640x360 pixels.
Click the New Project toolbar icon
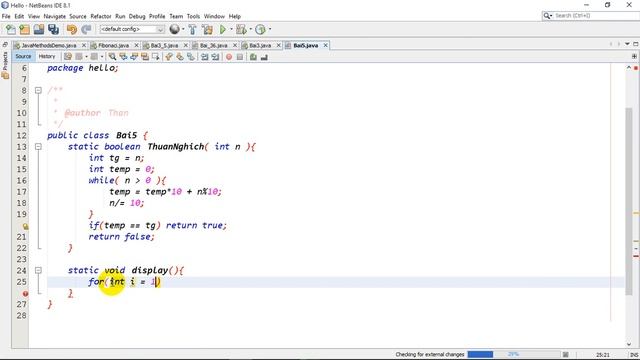pos(24,29)
